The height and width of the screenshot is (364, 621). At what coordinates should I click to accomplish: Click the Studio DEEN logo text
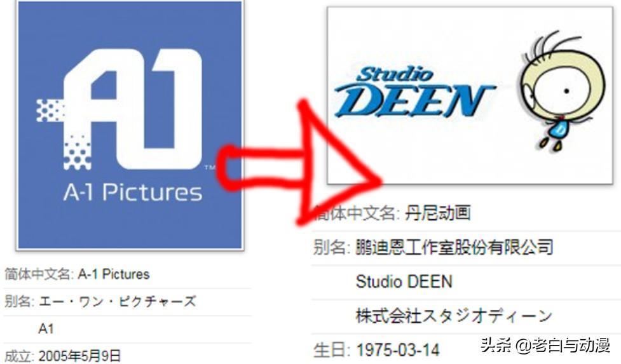point(414,92)
